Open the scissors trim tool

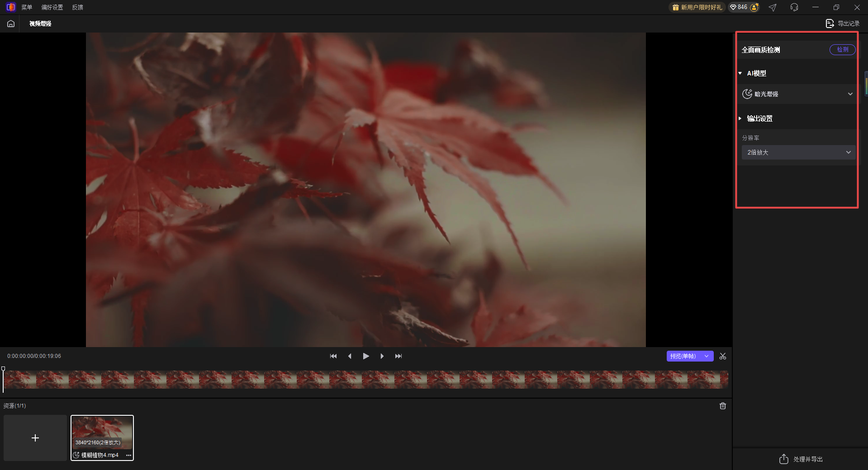coord(722,356)
